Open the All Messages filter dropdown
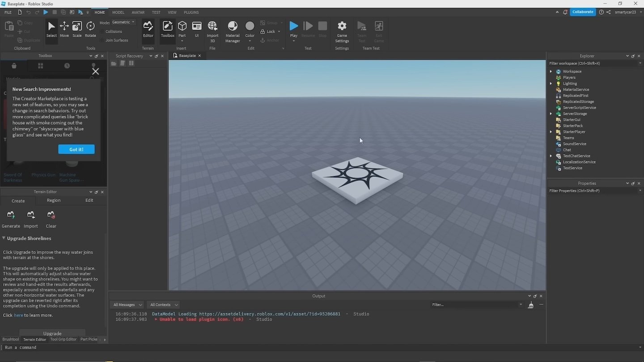 coord(127,305)
